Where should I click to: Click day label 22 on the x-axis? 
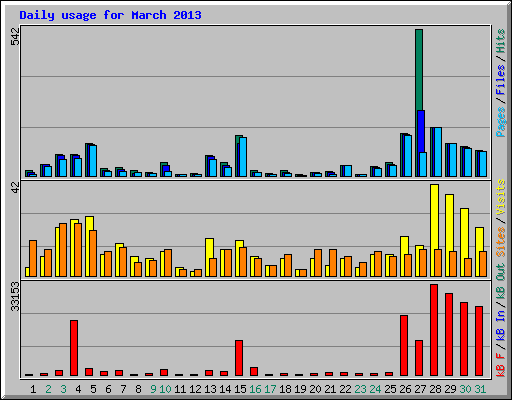(x=345, y=389)
